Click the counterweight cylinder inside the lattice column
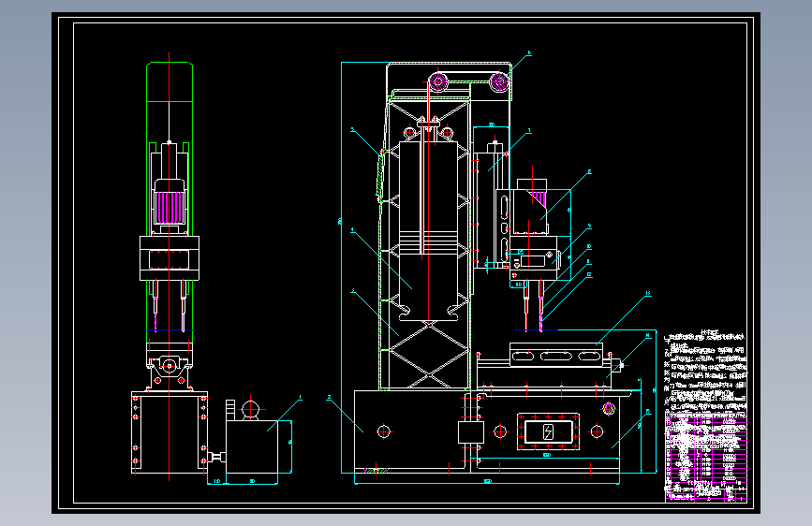The width and height of the screenshot is (812, 526). coord(428,230)
